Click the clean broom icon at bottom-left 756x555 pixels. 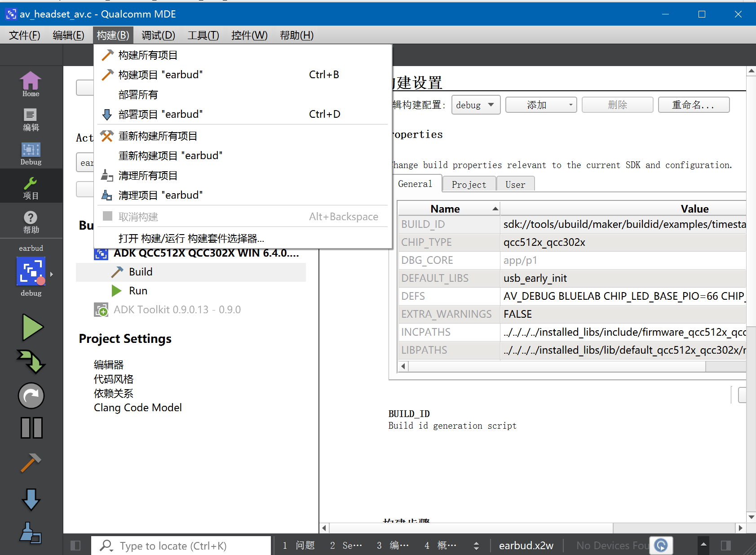pyautogui.click(x=31, y=533)
